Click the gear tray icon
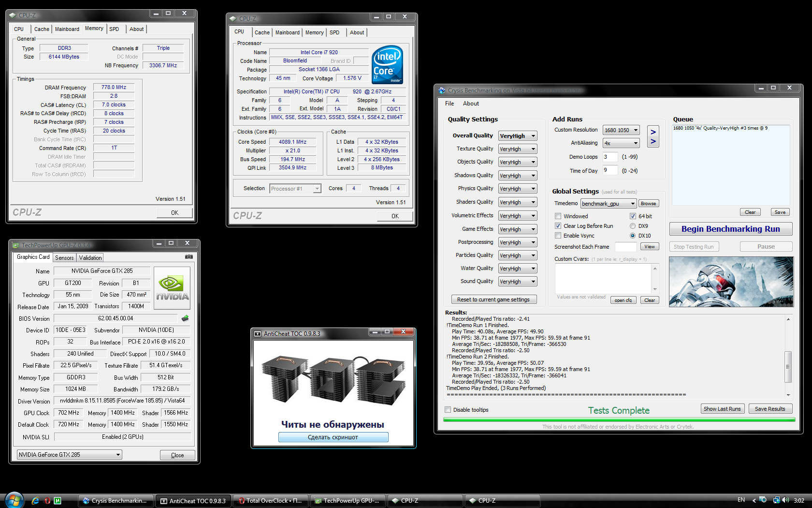812x508 pixels. point(763,500)
